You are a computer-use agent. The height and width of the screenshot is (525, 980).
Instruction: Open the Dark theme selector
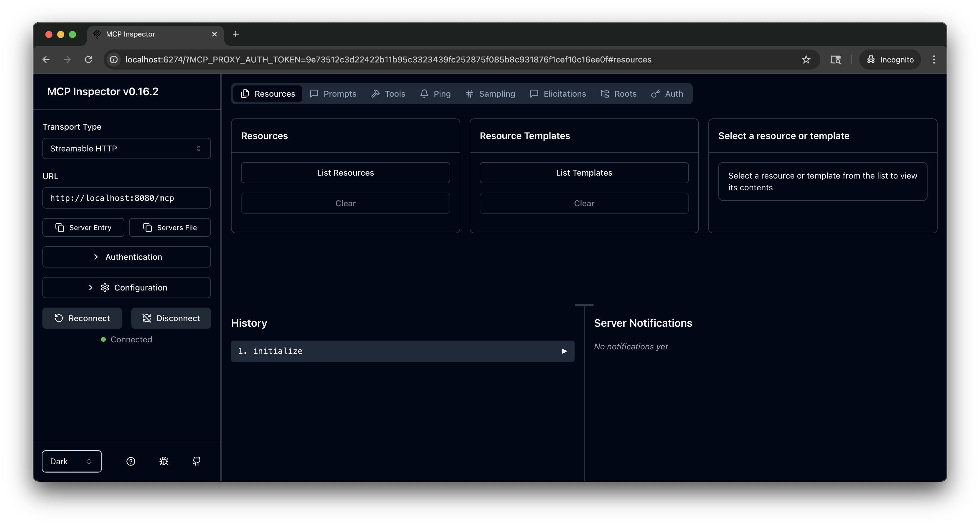pyautogui.click(x=72, y=461)
